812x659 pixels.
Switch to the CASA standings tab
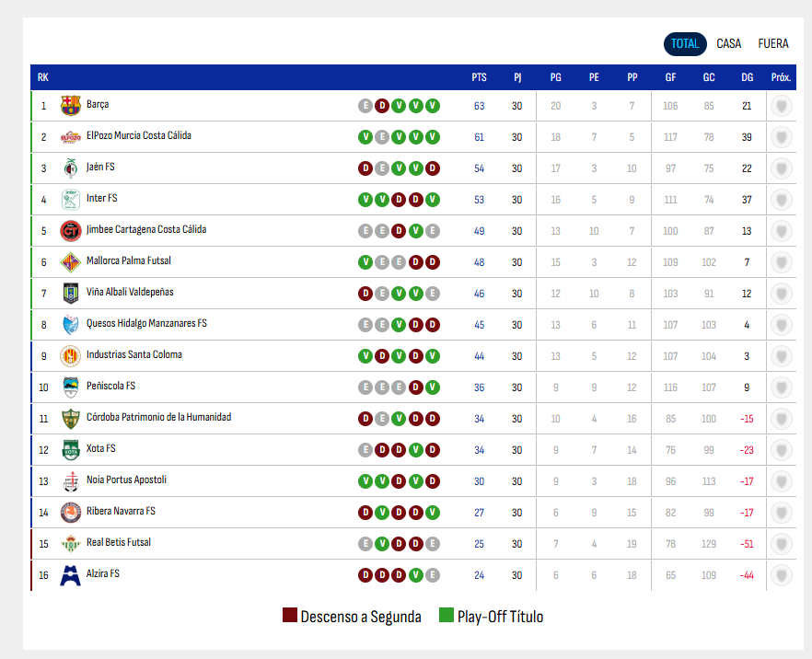tap(728, 44)
